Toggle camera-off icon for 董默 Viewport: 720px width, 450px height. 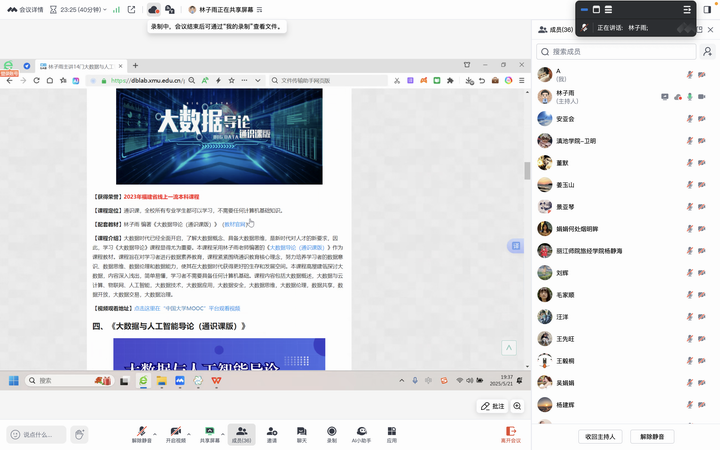[x=702, y=163]
